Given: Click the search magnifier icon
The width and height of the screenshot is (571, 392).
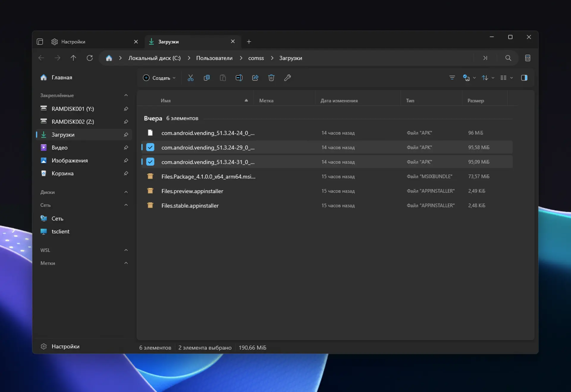Looking at the screenshot, I should click(508, 58).
